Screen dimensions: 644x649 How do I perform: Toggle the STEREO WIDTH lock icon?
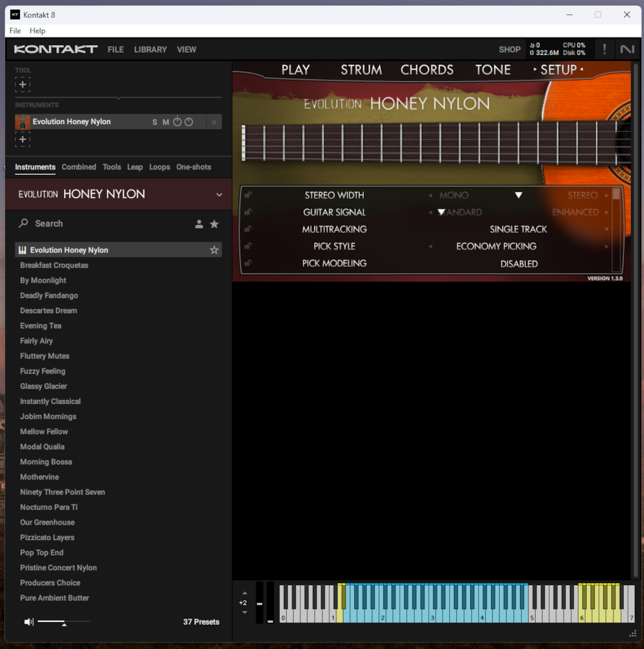coord(248,195)
